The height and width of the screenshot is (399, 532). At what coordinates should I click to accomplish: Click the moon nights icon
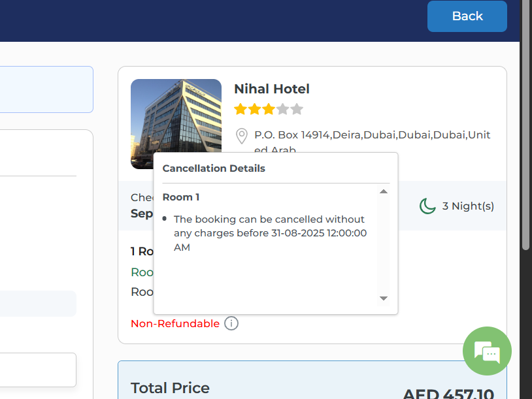click(427, 206)
